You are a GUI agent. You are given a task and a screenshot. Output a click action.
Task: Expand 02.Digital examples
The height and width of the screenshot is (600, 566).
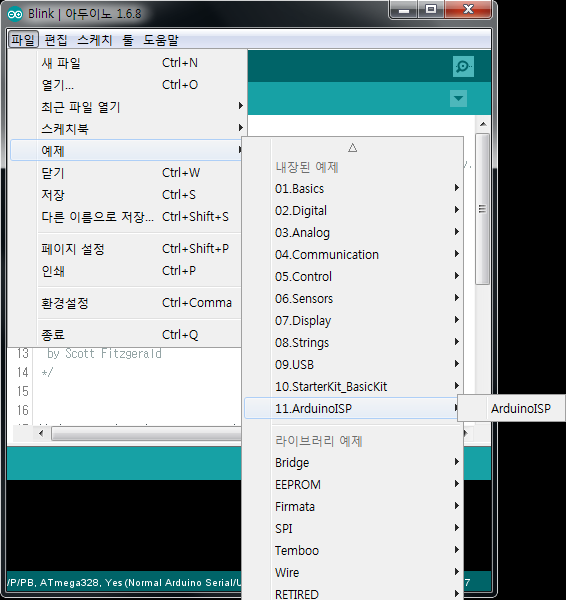click(354, 210)
